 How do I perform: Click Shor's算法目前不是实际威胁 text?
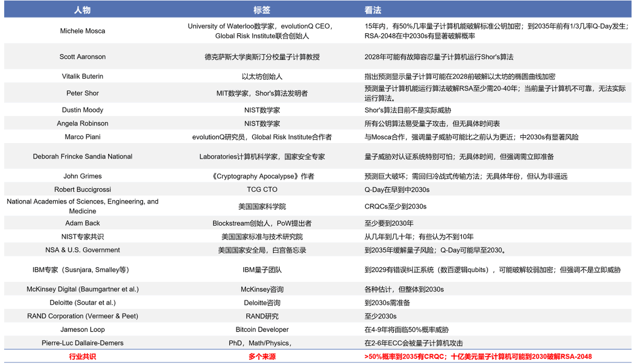(x=408, y=110)
